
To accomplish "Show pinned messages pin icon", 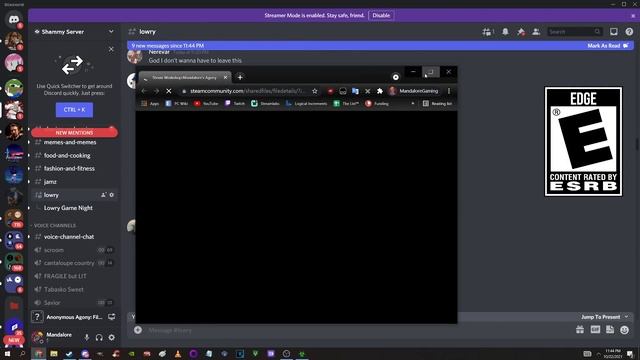I will coord(521,31).
